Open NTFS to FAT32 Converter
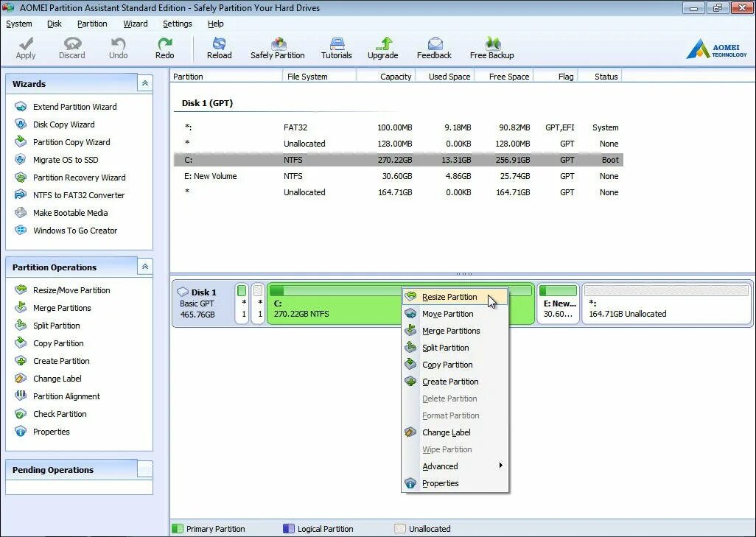 point(70,195)
